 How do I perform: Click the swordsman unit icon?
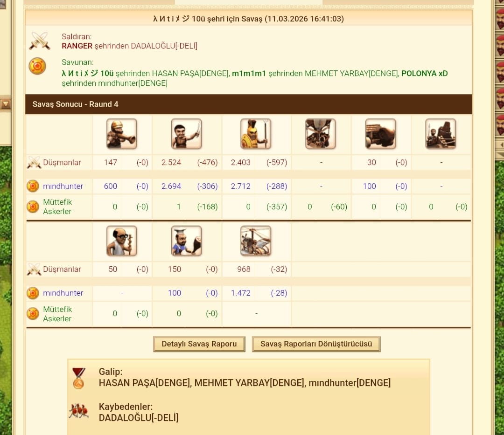[186, 133]
